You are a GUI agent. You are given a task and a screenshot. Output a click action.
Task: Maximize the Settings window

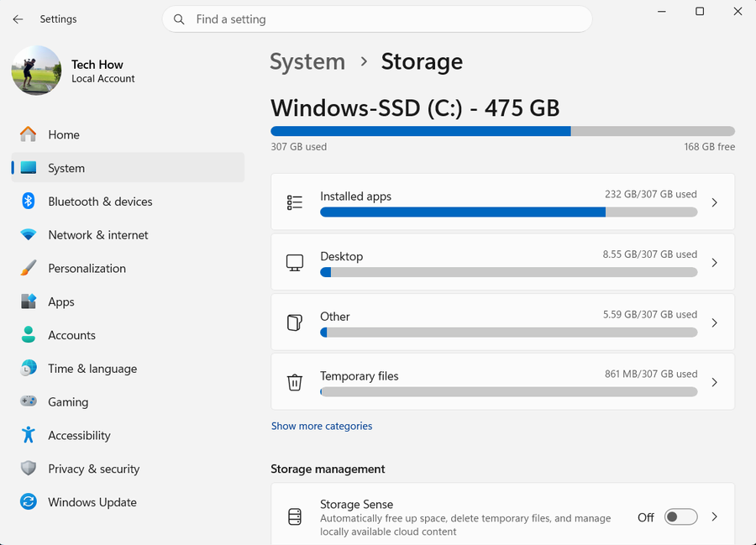pyautogui.click(x=700, y=11)
